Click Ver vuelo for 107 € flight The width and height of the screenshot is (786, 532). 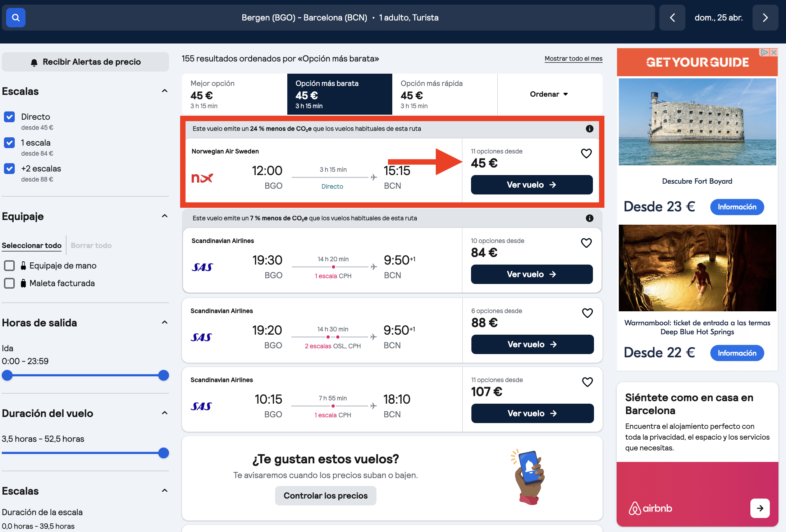tap(533, 413)
